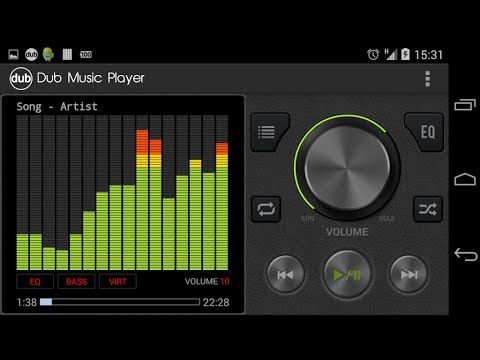Click the round volume knob
The image size is (480, 360).
pos(347,168)
